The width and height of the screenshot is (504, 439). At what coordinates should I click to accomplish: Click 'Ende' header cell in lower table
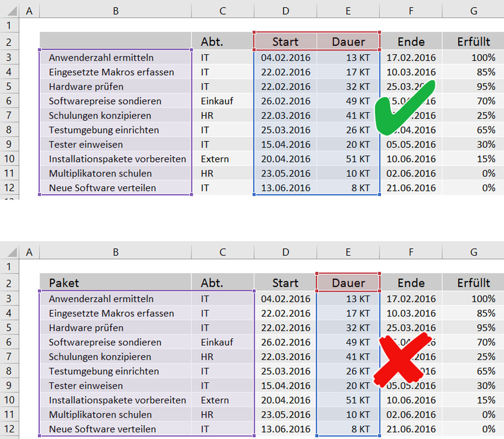(x=411, y=283)
